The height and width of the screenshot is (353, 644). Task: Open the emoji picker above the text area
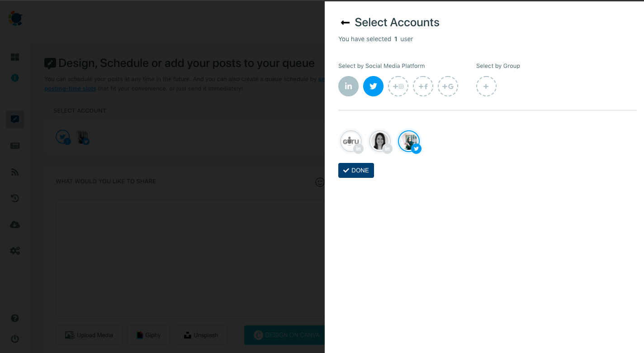click(x=320, y=182)
